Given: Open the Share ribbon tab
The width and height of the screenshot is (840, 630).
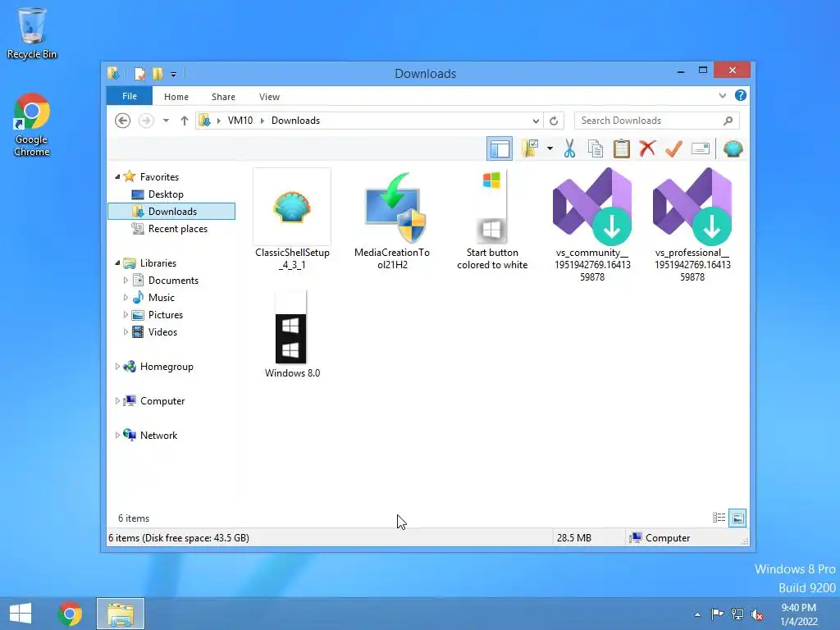Looking at the screenshot, I should [223, 97].
